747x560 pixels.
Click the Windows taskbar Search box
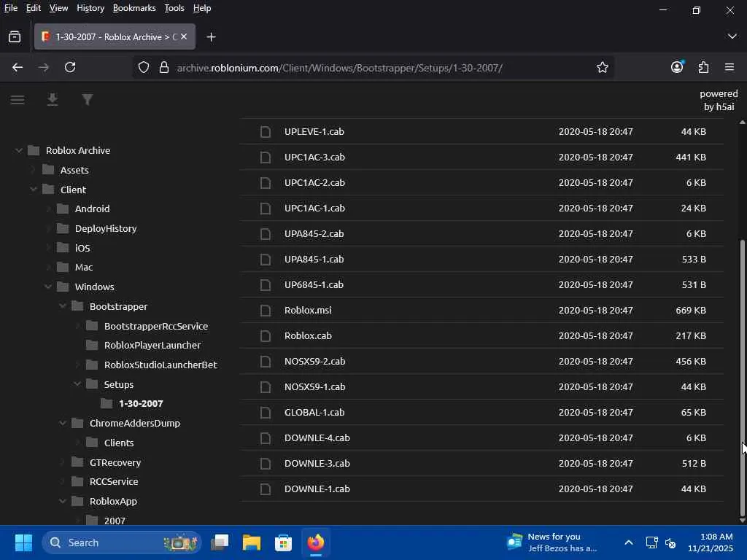[x=122, y=542]
